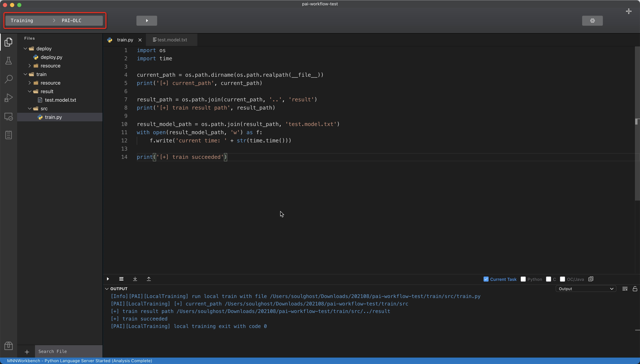
Task: Open the flask experiment sidebar icon
Action: [9, 60]
